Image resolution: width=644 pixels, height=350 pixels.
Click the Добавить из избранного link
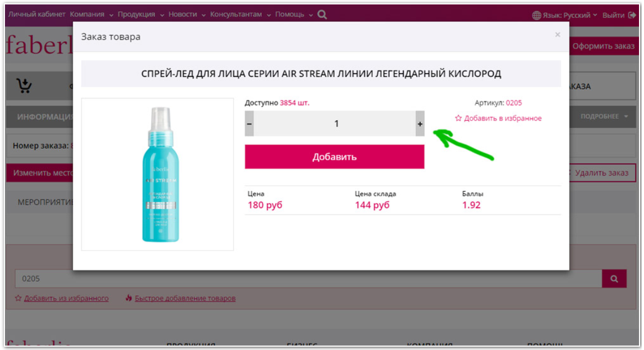(x=66, y=298)
